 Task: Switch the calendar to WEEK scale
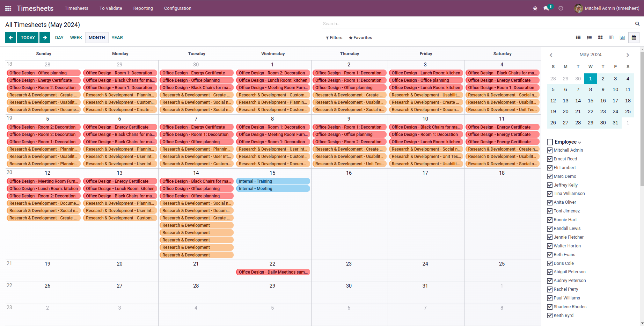click(76, 38)
